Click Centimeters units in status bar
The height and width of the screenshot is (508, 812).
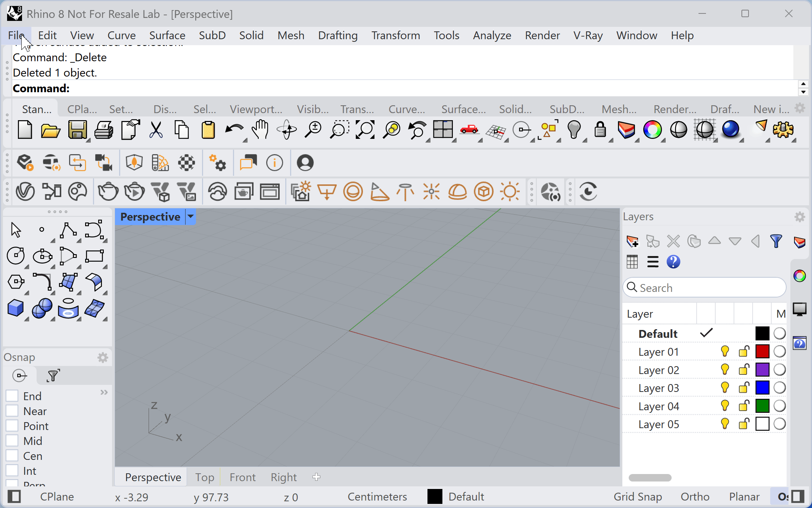coord(377,497)
